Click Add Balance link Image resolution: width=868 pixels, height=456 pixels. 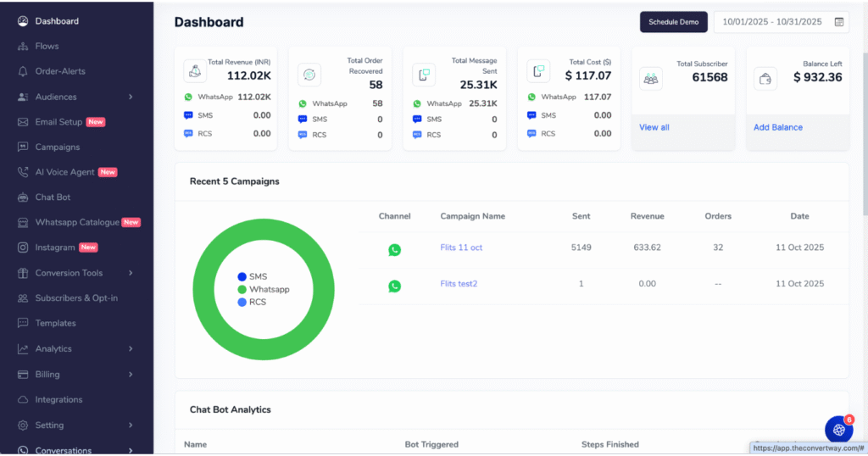tap(777, 127)
